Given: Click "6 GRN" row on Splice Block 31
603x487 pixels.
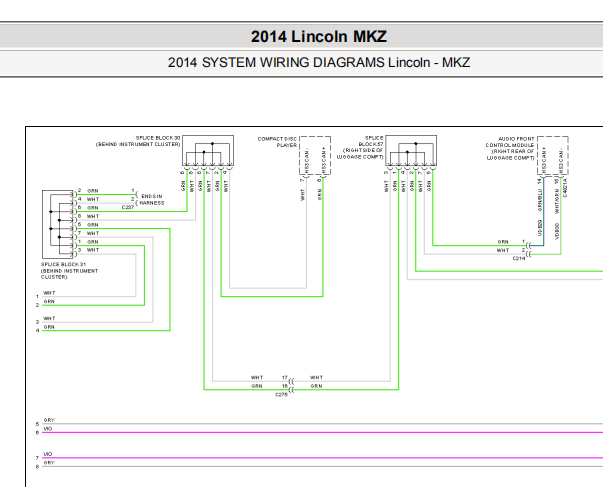Looking at the screenshot, I should coord(88,208).
